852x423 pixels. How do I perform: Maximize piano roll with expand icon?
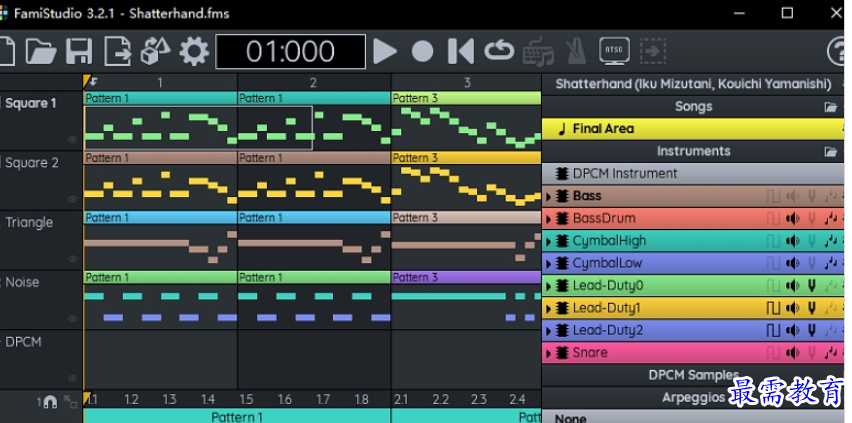[71, 402]
